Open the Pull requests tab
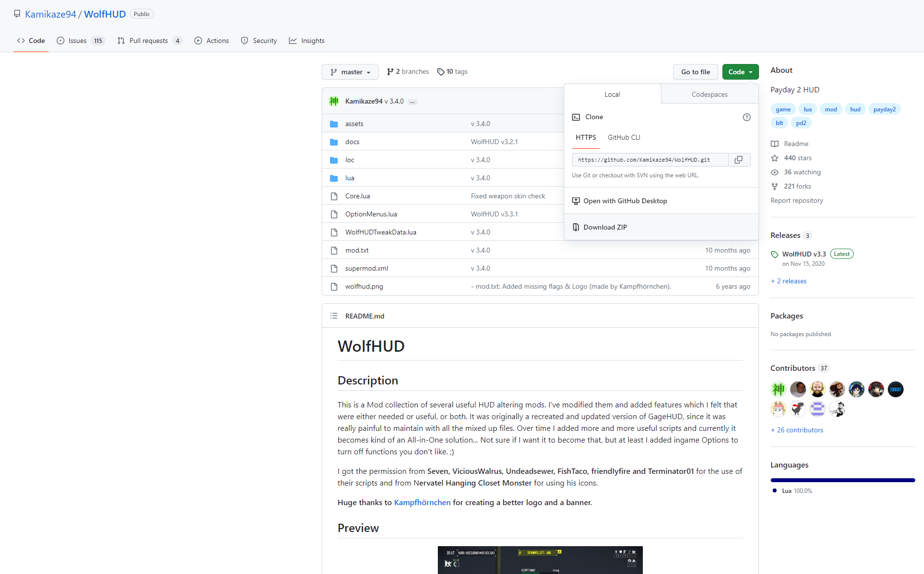The image size is (924, 574). click(x=149, y=41)
